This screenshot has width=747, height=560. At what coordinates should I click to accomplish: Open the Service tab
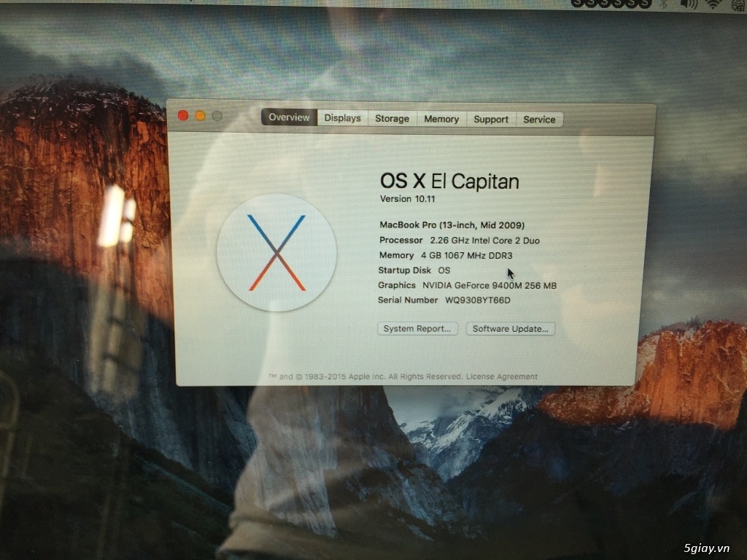pyautogui.click(x=539, y=120)
